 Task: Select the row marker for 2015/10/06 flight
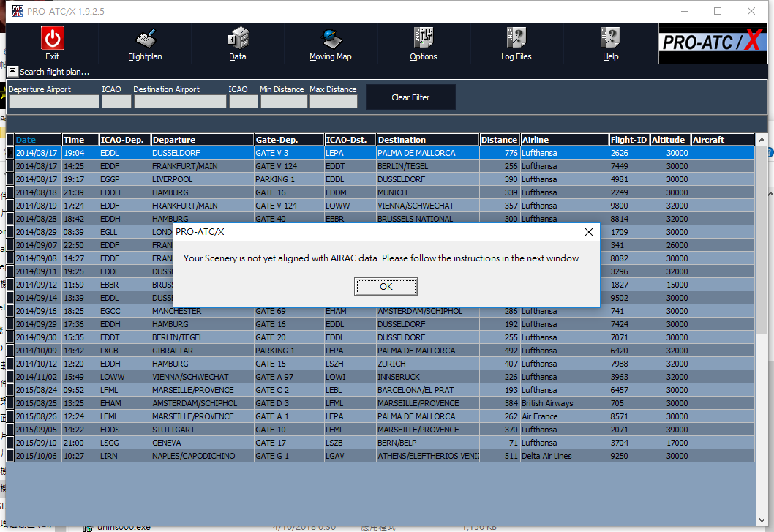pyautogui.click(x=10, y=456)
